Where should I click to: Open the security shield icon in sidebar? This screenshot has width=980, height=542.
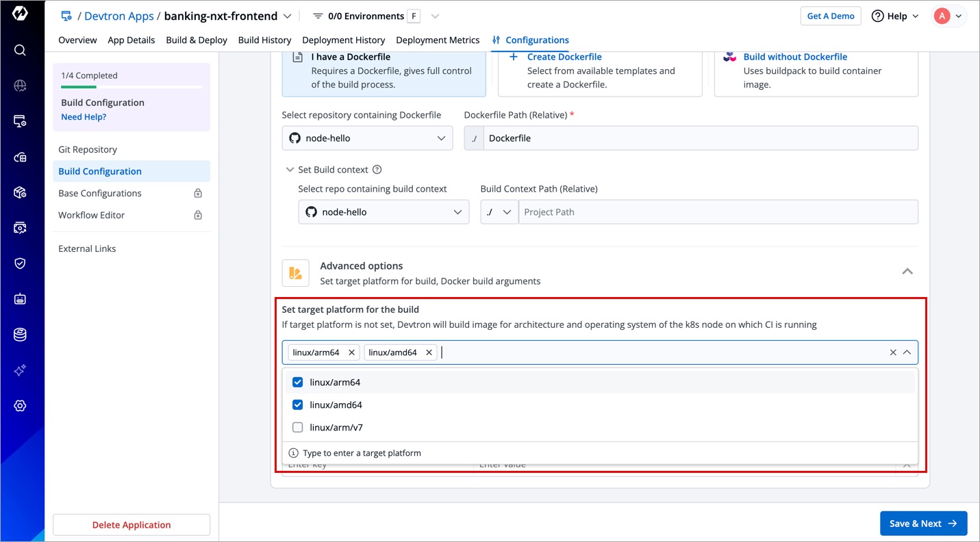click(x=20, y=263)
